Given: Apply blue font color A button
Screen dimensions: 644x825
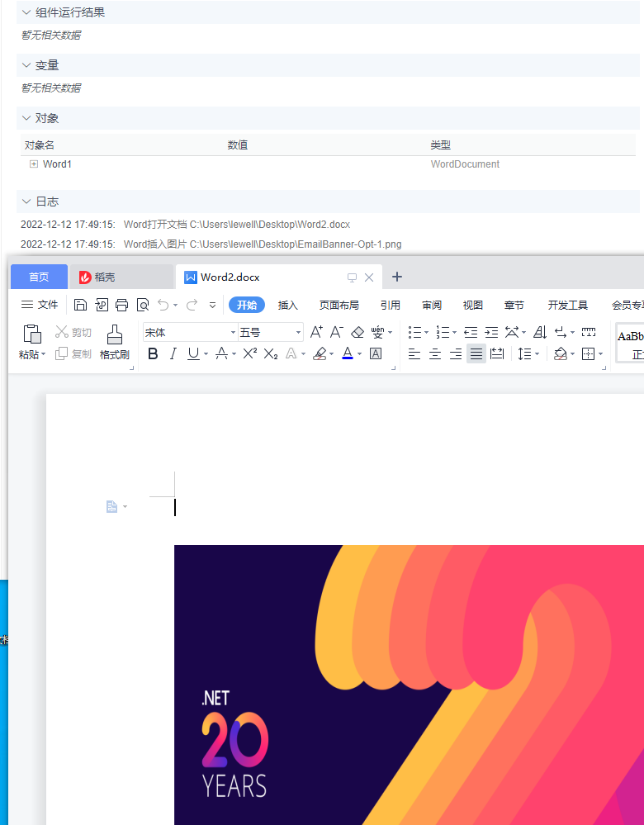Looking at the screenshot, I should [x=348, y=353].
